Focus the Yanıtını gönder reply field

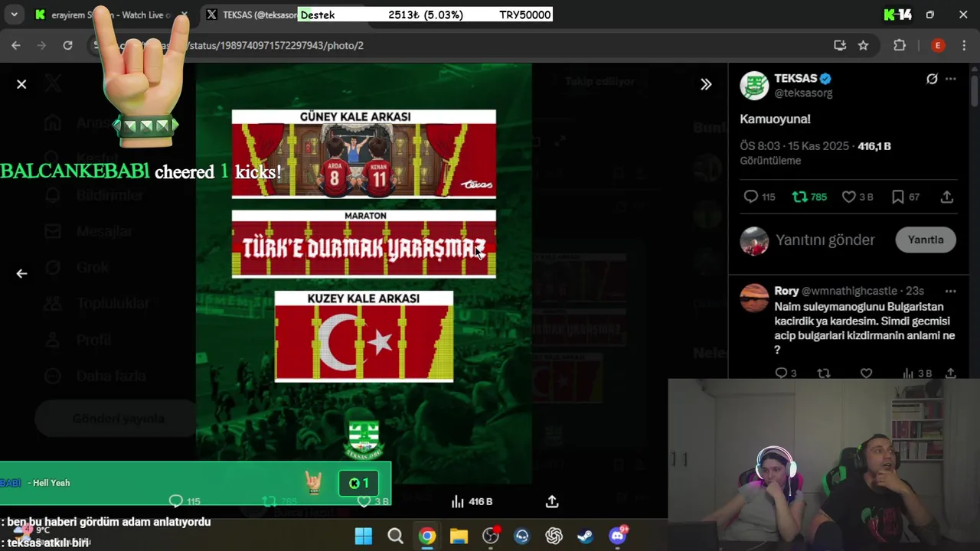(825, 240)
